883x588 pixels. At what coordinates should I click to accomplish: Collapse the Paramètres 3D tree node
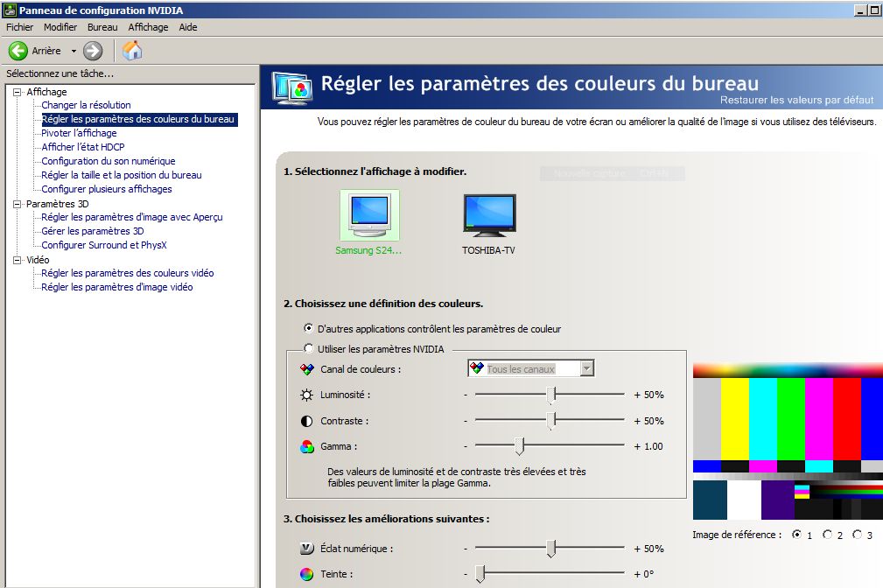17,204
